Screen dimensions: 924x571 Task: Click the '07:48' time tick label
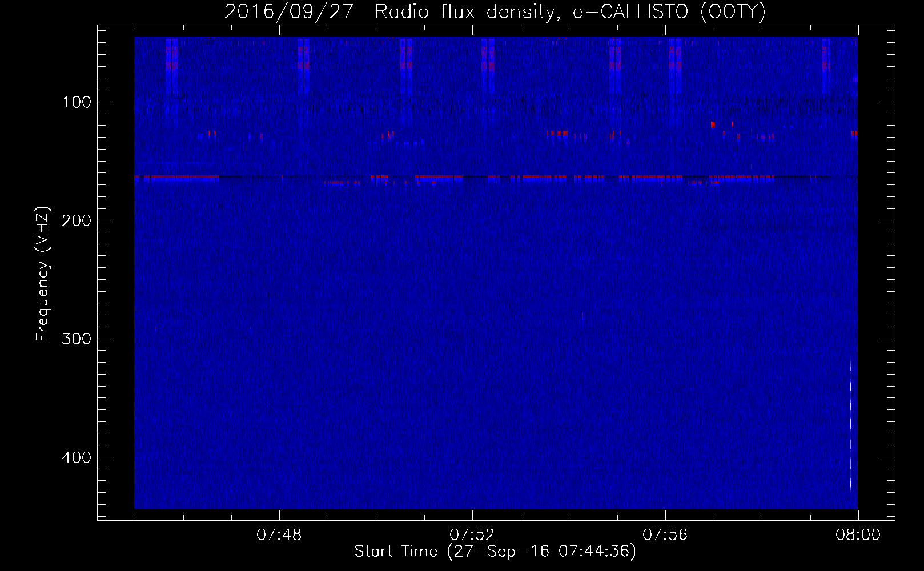[x=279, y=535]
